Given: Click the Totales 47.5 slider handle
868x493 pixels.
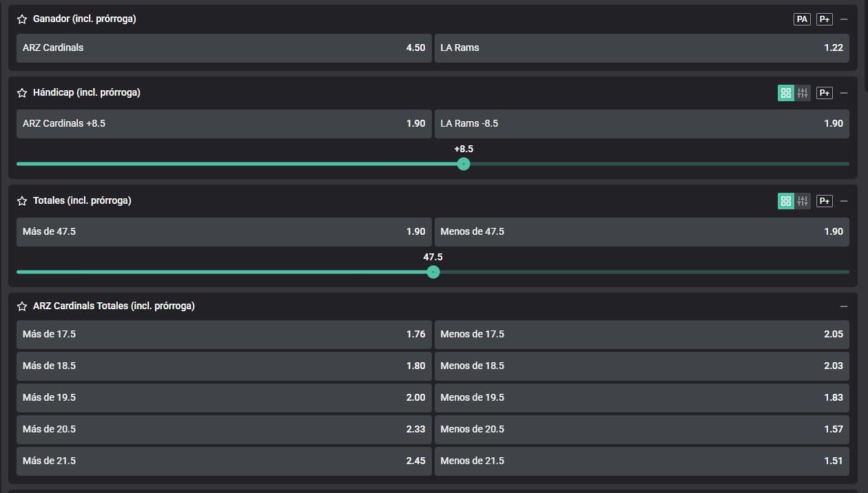Looking at the screenshot, I should pos(433,272).
